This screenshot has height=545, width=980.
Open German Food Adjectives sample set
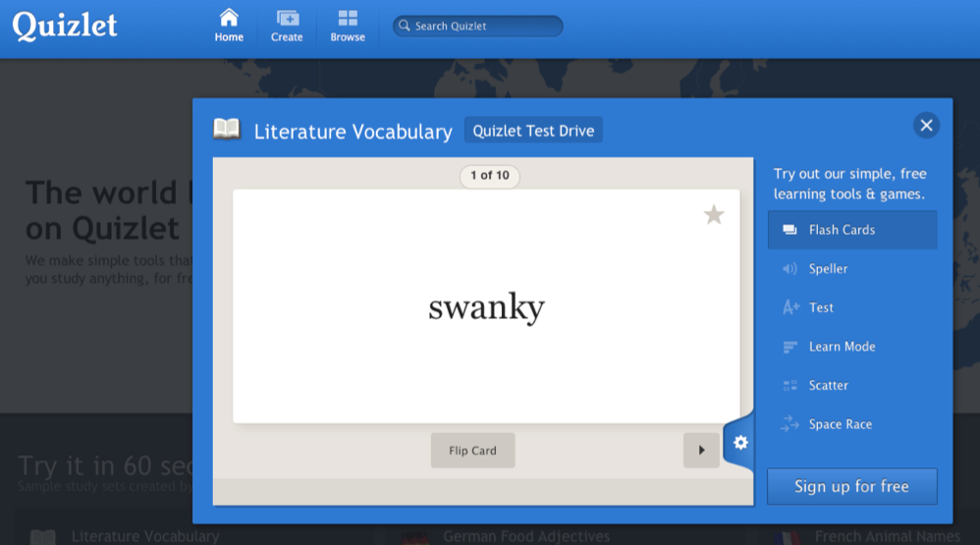coord(526,536)
